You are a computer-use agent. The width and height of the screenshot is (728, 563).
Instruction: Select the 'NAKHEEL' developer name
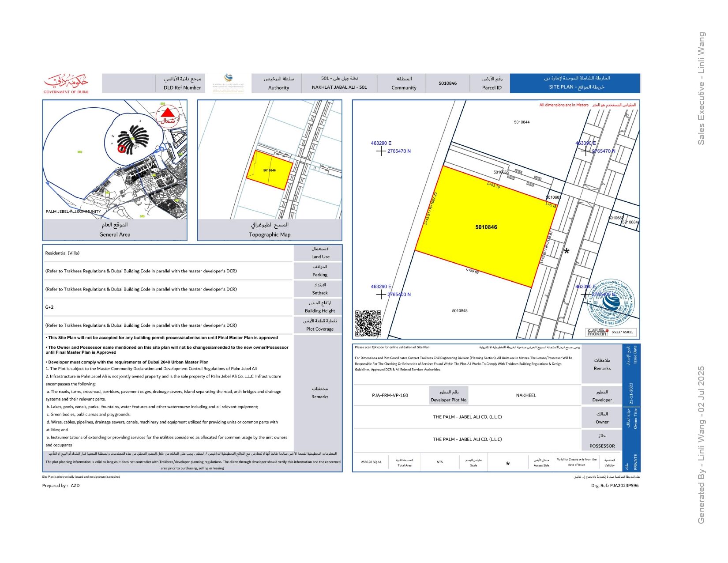tap(526, 395)
